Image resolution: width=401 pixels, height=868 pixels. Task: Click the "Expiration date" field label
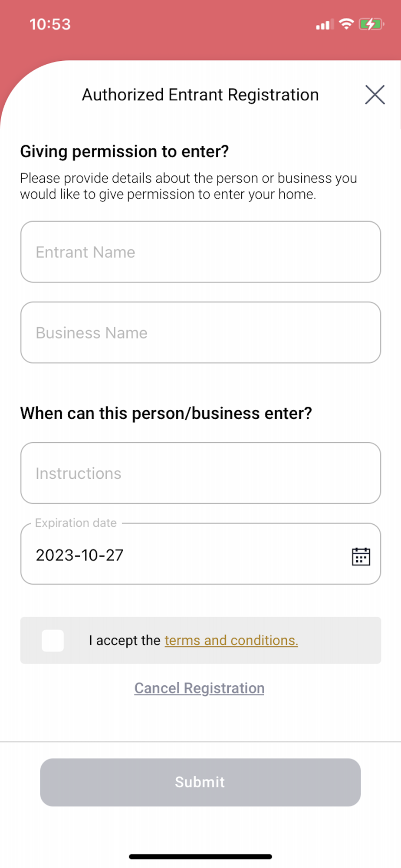pyautogui.click(x=76, y=523)
